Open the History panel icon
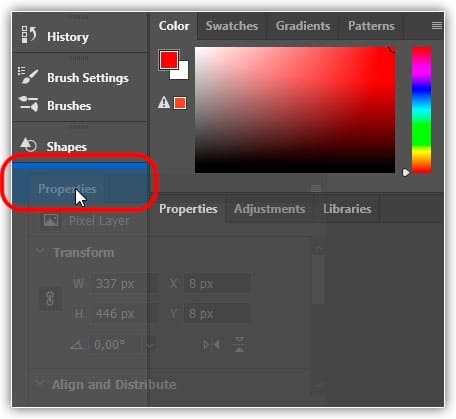This screenshot has height=419, width=456. coord(29,35)
